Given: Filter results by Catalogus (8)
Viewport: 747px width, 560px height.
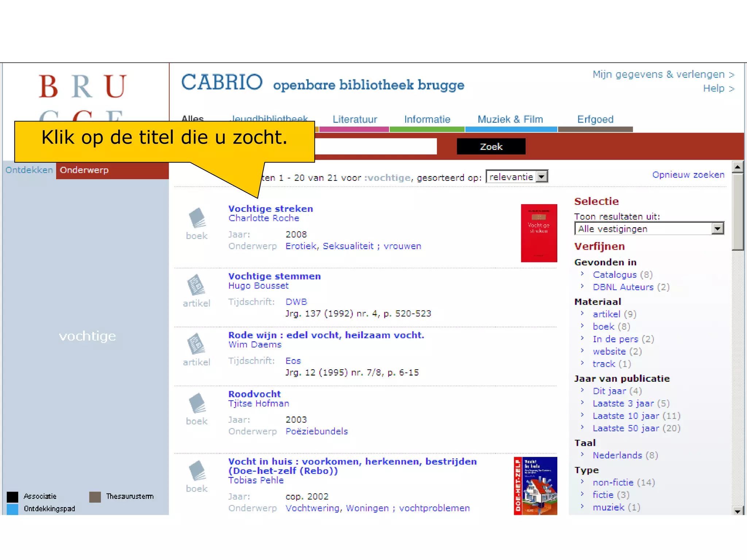Looking at the screenshot, I should pyautogui.click(x=622, y=275).
